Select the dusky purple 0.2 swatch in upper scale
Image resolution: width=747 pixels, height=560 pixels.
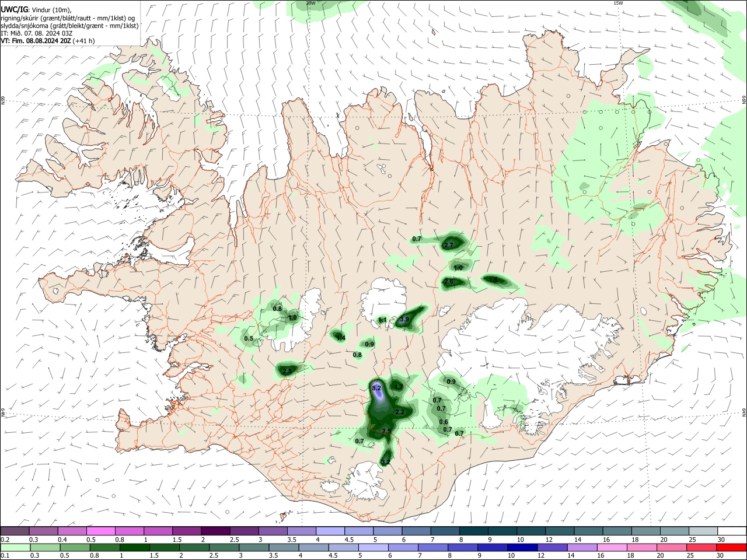[15, 531]
